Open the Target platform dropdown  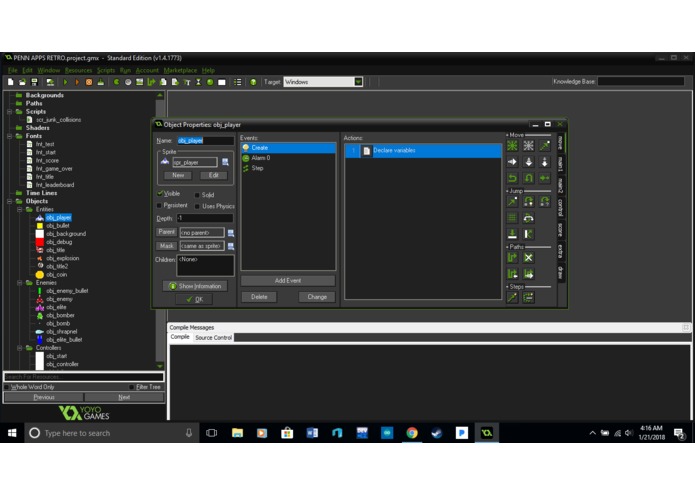coord(358,82)
